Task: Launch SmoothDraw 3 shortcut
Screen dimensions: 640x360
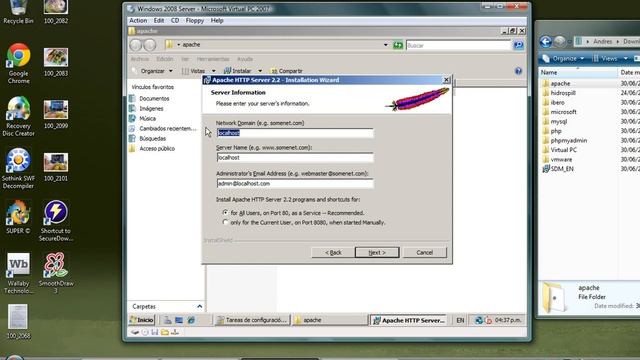Action: [x=56, y=273]
